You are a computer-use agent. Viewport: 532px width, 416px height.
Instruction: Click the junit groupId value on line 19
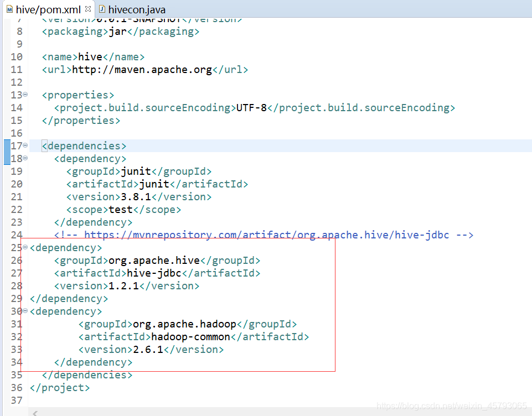click(136, 171)
